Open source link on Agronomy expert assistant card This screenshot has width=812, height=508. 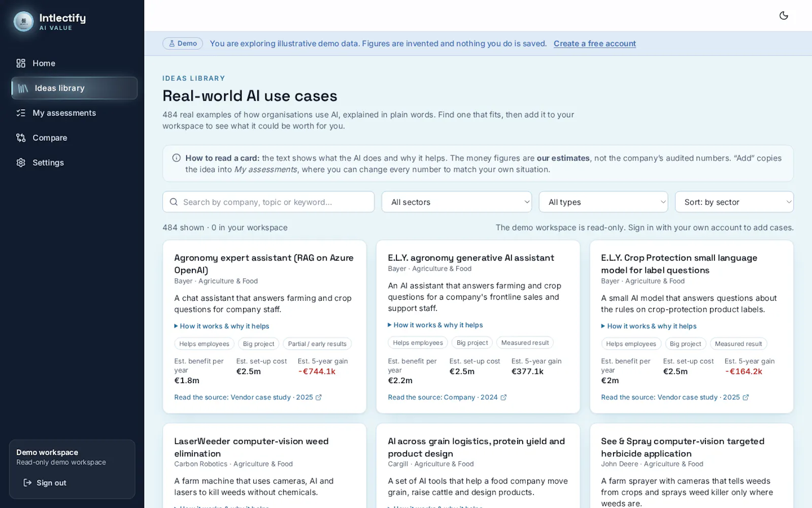pos(248,398)
